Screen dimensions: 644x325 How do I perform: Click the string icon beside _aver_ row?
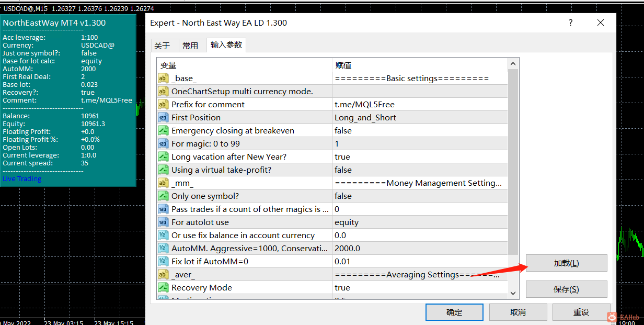(x=163, y=275)
